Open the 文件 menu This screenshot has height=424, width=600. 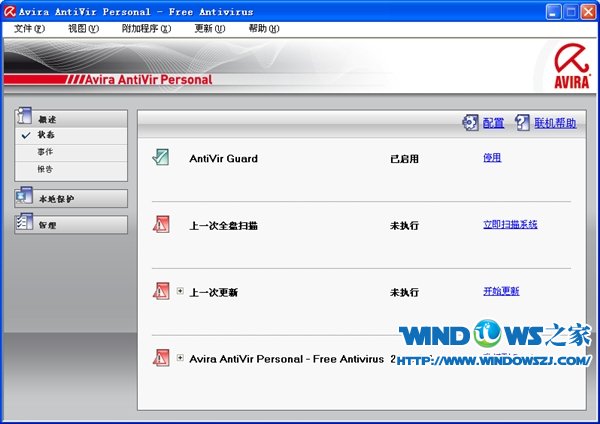30,28
